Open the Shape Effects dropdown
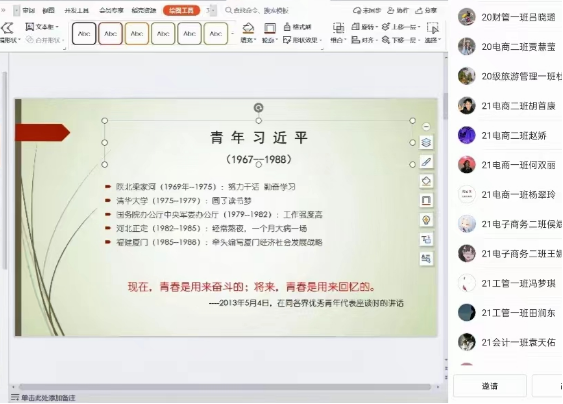 click(x=302, y=40)
